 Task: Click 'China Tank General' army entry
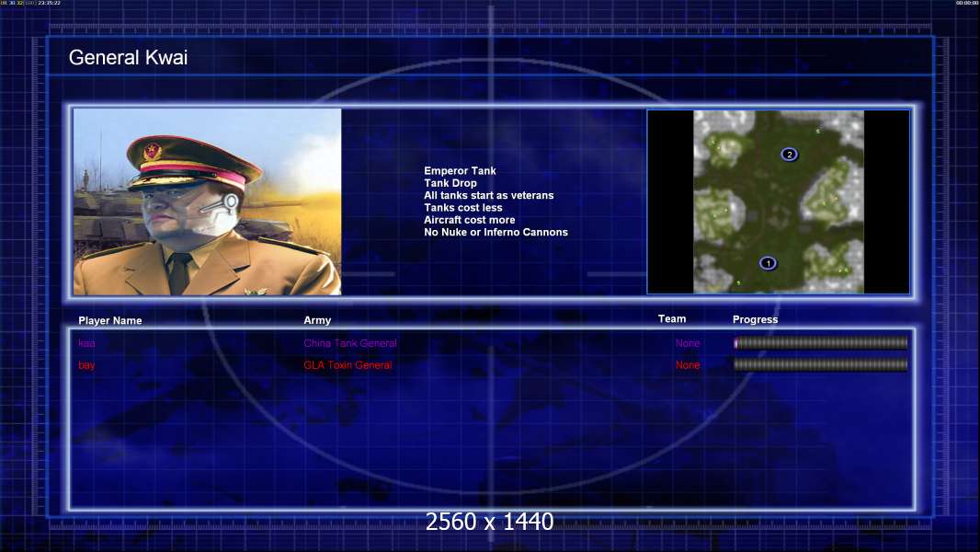click(350, 343)
